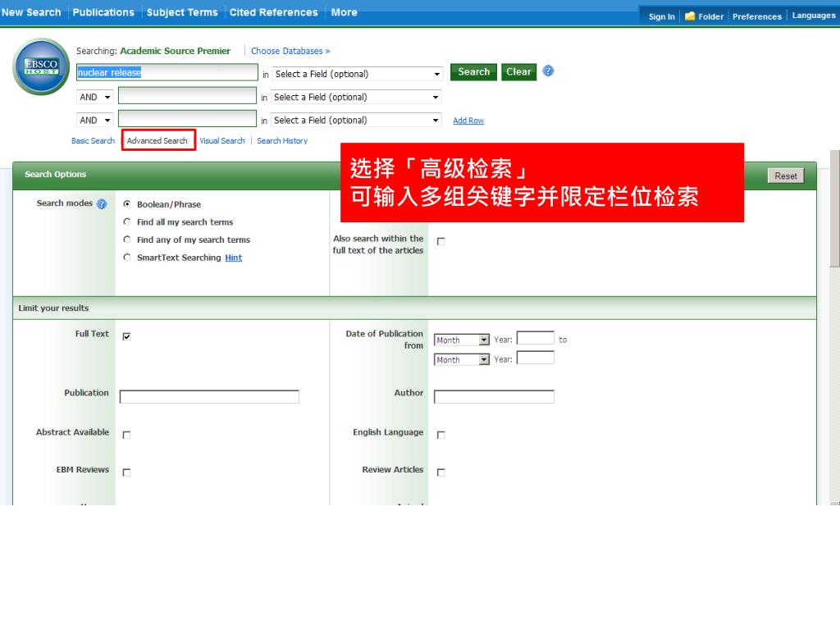Open Search History
Image resolution: width=840 pixels, height=630 pixels.
pyautogui.click(x=282, y=140)
